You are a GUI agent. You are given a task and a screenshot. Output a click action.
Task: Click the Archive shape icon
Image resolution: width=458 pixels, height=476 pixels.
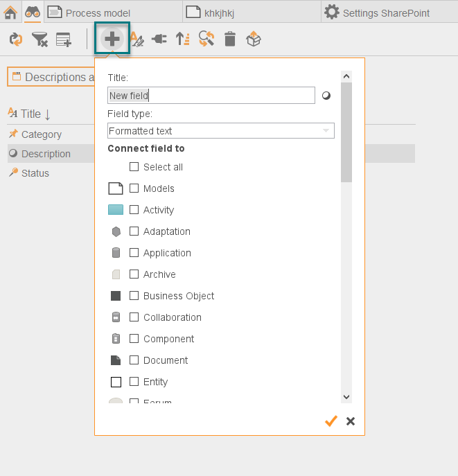(x=116, y=274)
